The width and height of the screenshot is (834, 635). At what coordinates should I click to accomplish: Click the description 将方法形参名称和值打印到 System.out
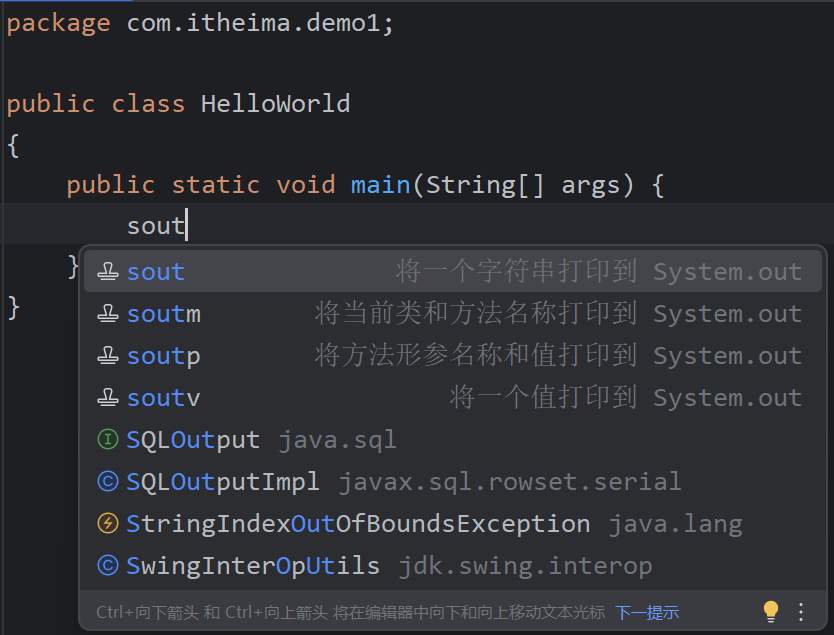pyautogui.click(x=558, y=355)
